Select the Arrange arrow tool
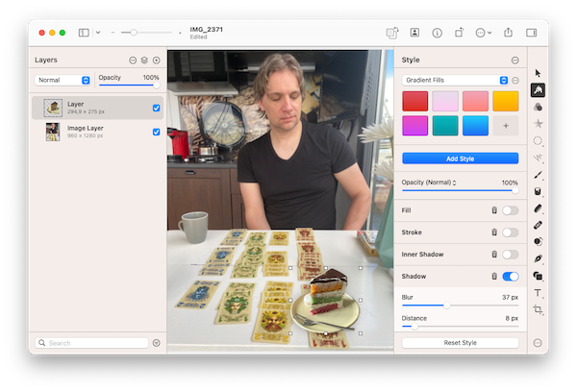Screen dimensions: 577x392 (x=538, y=73)
